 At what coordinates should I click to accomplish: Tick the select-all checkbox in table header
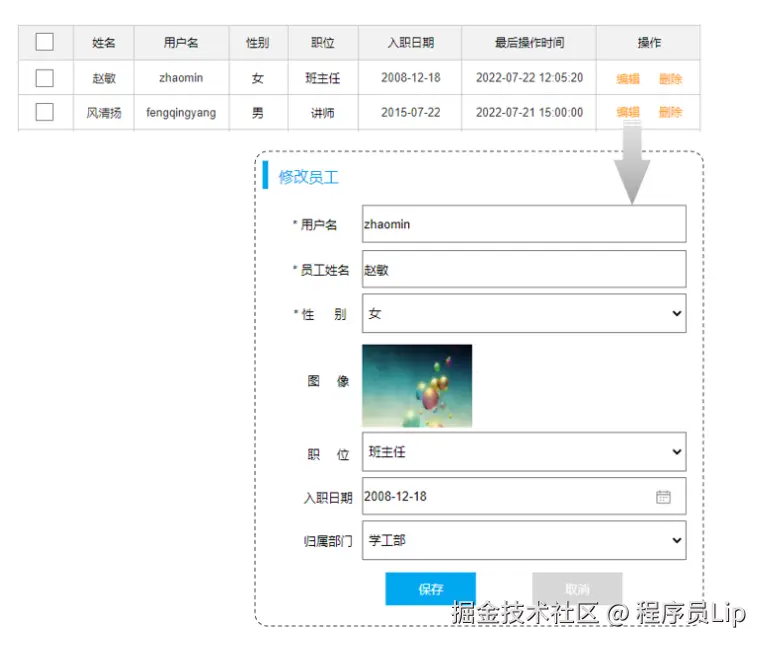[44, 42]
